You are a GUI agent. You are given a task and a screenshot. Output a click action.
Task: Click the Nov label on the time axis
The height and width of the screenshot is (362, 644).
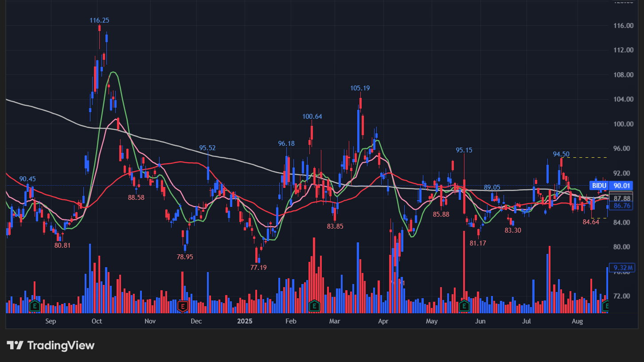coord(150,321)
